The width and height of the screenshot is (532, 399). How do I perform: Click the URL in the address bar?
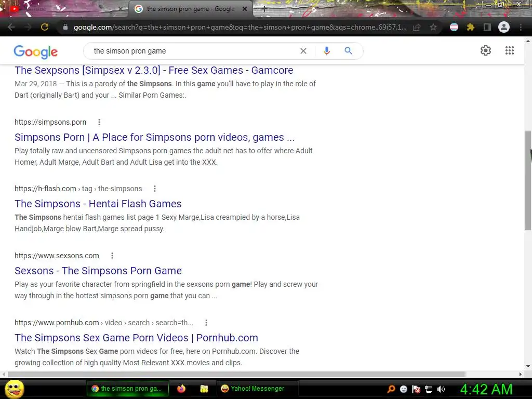(x=240, y=27)
